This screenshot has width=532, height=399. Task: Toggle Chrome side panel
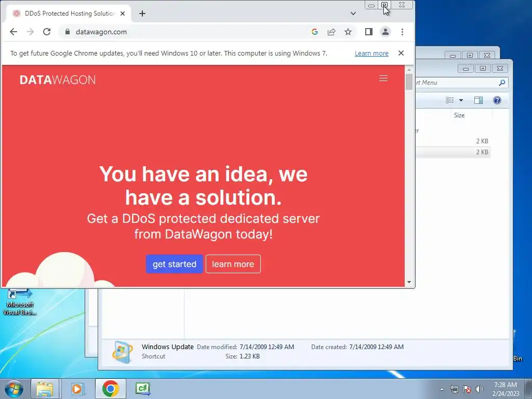369,32
